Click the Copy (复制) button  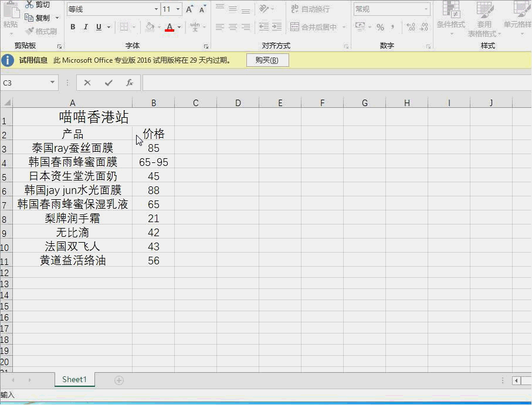click(x=38, y=18)
